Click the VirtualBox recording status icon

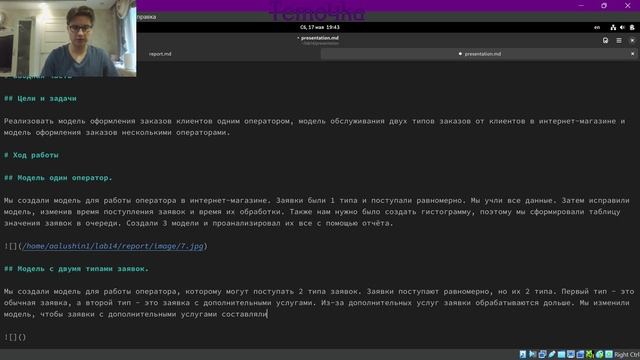tap(580, 354)
